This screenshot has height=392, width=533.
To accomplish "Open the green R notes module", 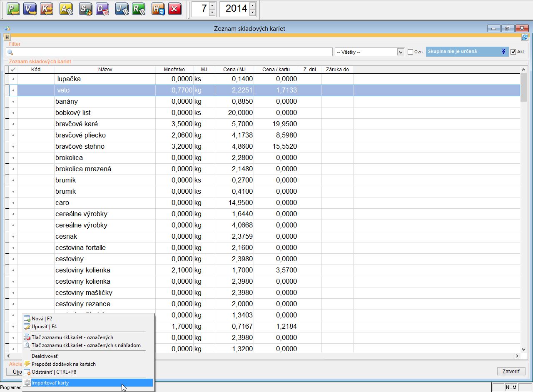I will (x=139, y=9).
